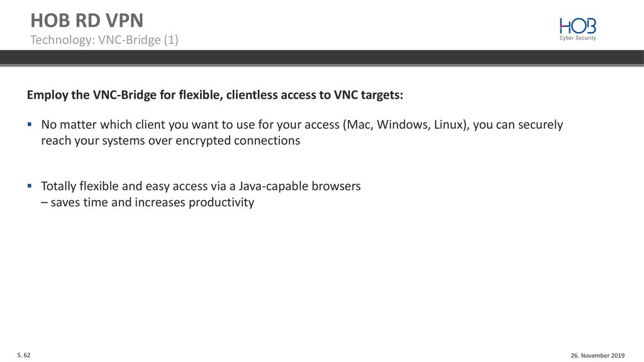This screenshot has width=644, height=362.
Task: Click the 'Cyber Security' text under the logo
Action: (x=577, y=38)
